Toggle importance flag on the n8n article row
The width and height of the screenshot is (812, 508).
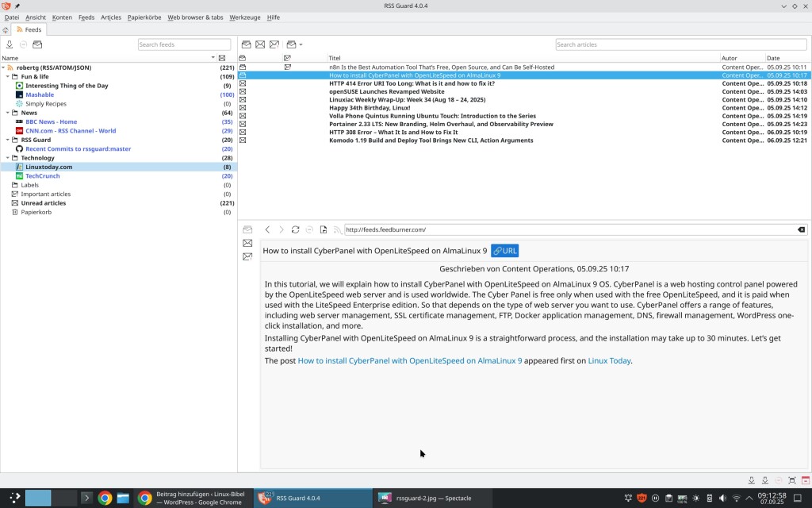point(287,67)
